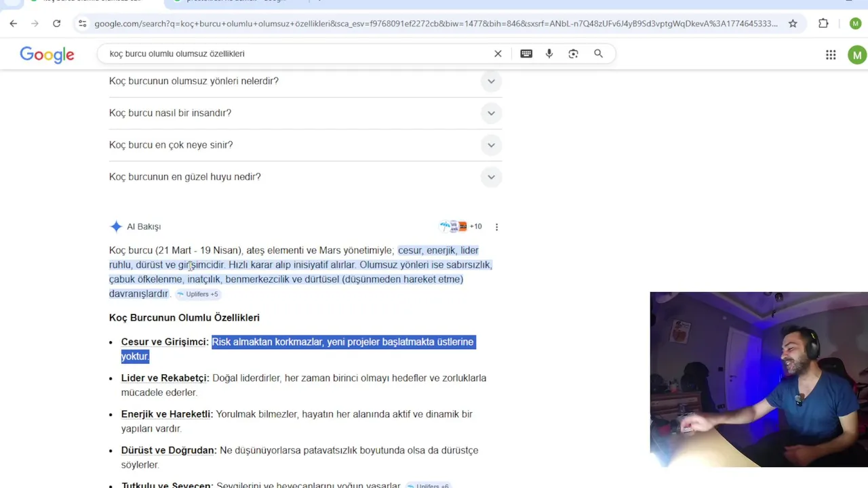The height and width of the screenshot is (488, 868).
Task: Open AI Bakışı three-dot options menu
Action: click(496, 227)
